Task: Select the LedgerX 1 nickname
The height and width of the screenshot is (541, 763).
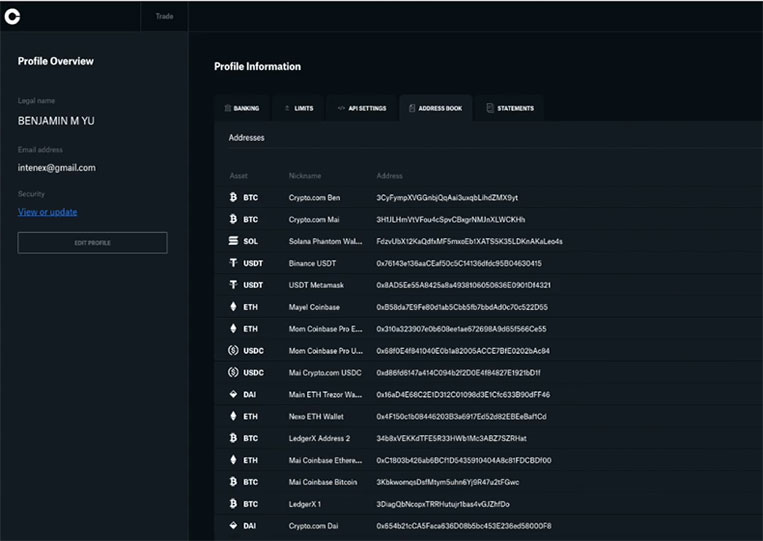Action: [305, 504]
